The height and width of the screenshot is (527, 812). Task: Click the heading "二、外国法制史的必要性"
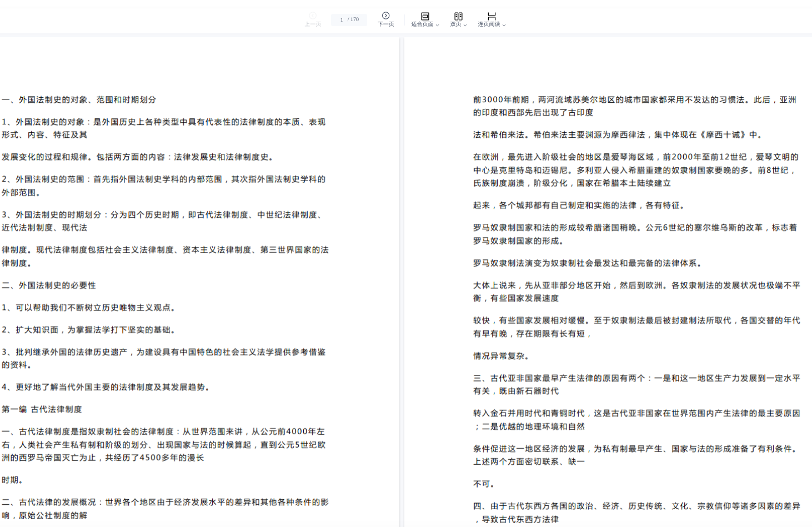click(49, 285)
